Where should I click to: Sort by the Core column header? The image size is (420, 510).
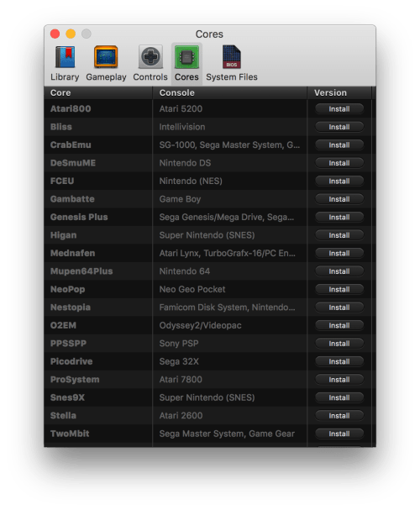(97, 93)
